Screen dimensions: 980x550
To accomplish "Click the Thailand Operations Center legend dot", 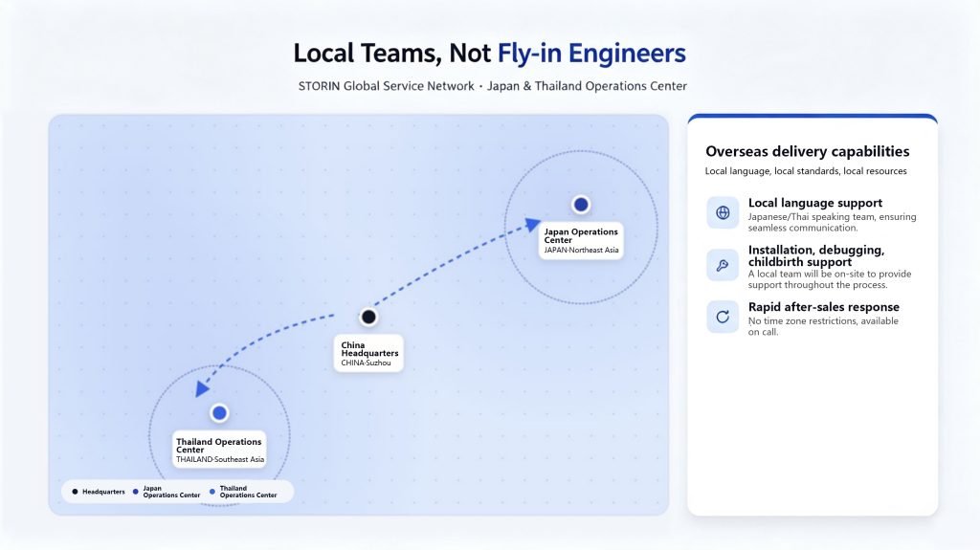I will click(x=212, y=492).
